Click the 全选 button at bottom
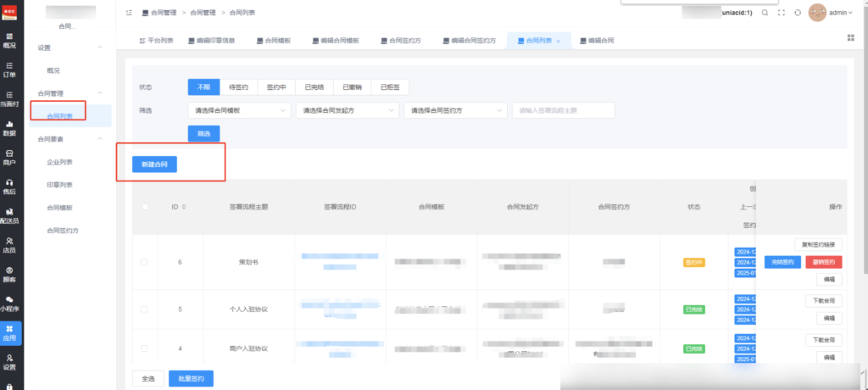 (148, 379)
